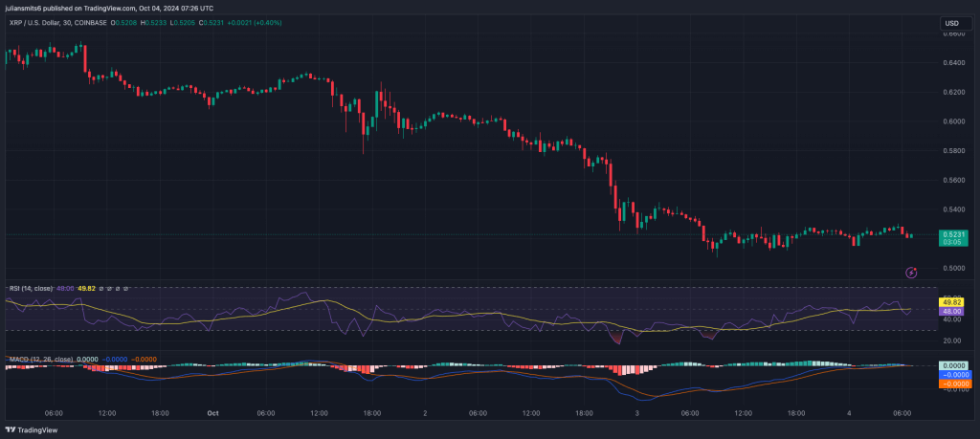The height and width of the screenshot is (439, 980).
Task: Click the day 4 label on time axis
Action: (x=849, y=413)
